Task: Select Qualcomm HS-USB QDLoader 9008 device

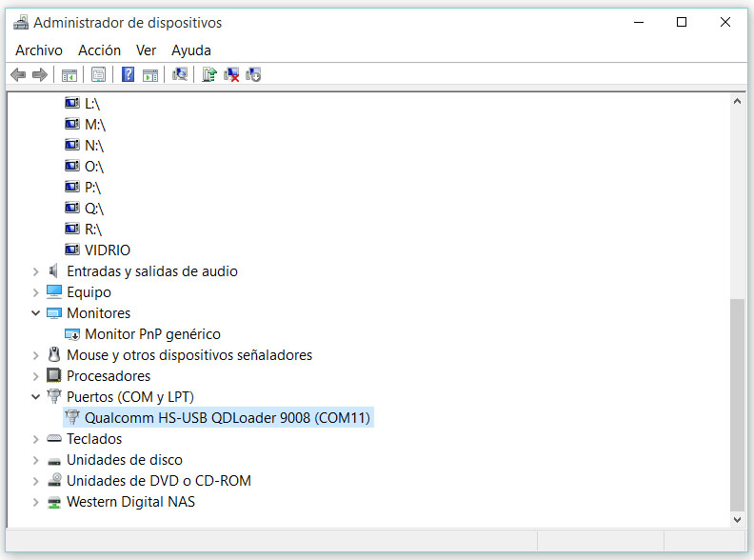Action: [227, 418]
